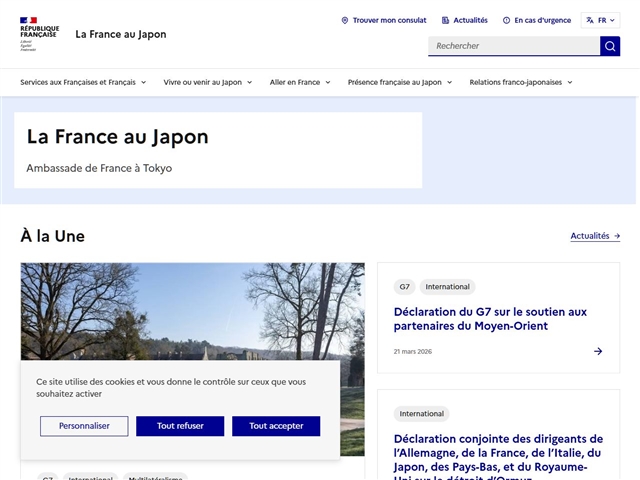Expand Présence française au Japon menu
This screenshot has width=640, height=480.
(400, 82)
